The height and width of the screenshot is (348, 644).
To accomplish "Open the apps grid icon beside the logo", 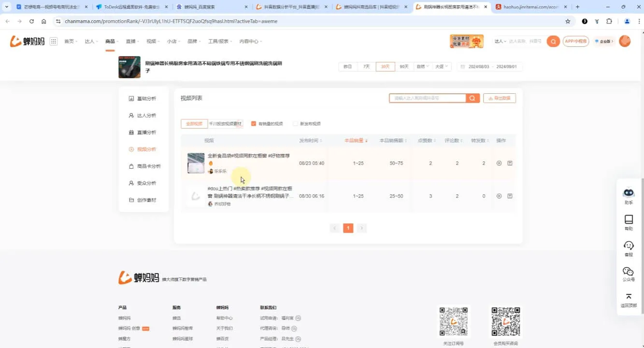I will click(53, 41).
